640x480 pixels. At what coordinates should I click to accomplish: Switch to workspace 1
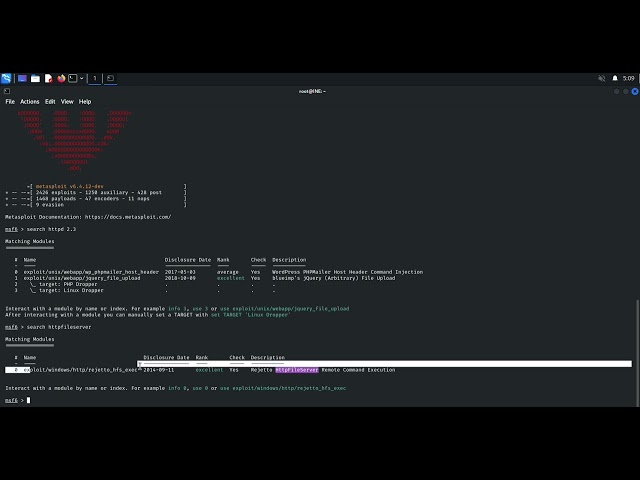point(95,78)
